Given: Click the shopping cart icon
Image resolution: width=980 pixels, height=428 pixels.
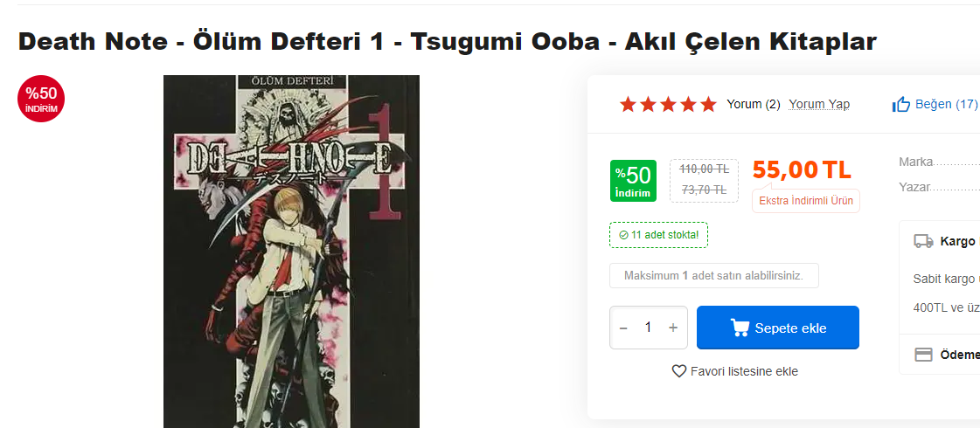Looking at the screenshot, I should coord(740,328).
